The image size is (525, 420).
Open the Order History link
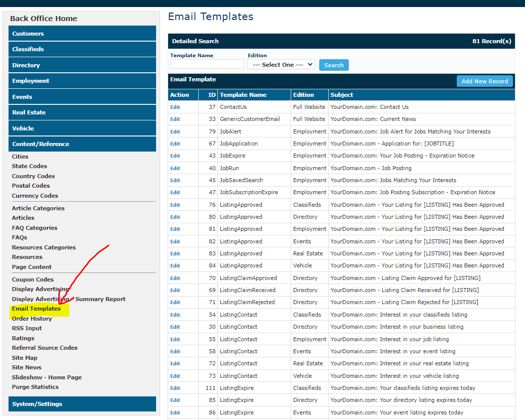pos(32,319)
